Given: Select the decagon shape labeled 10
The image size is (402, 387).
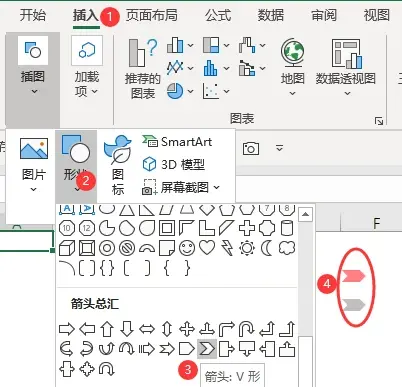Looking at the screenshot, I should pyautogui.click(x=67, y=228).
